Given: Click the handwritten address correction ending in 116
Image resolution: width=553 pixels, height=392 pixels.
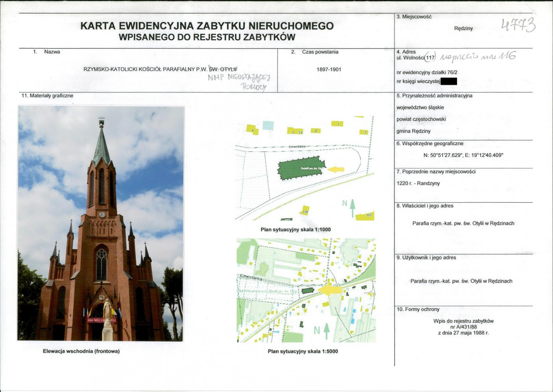Looking at the screenshot, I should [478, 56].
